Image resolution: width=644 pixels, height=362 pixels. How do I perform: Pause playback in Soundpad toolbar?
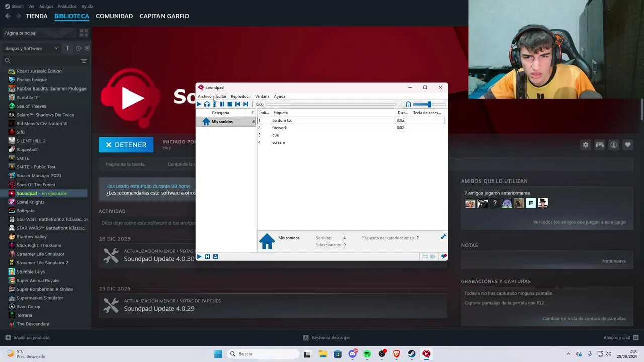tap(222, 104)
